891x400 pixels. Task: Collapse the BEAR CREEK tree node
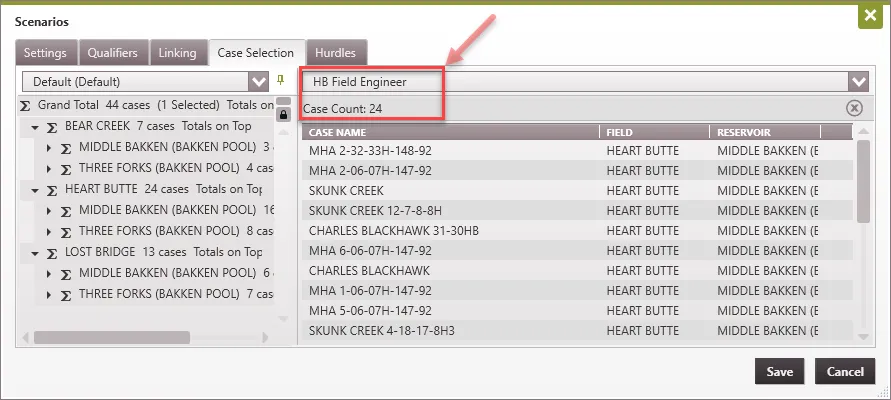(x=35, y=127)
